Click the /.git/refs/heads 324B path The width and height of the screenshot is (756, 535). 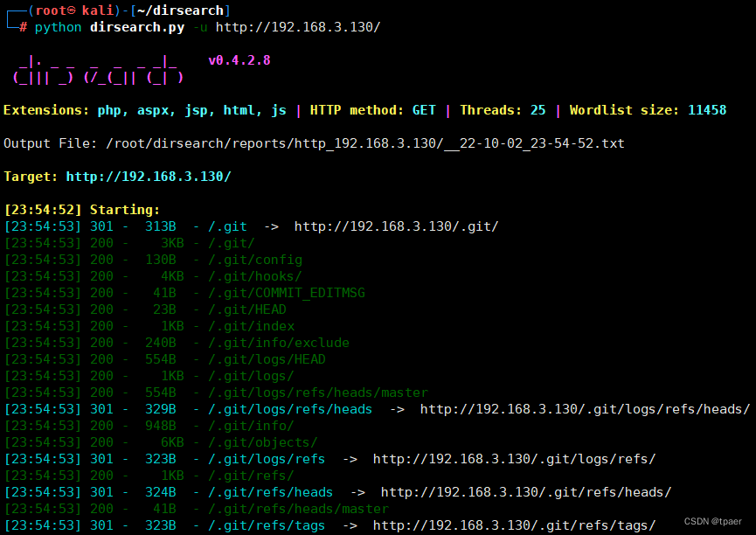coord(270,492)
